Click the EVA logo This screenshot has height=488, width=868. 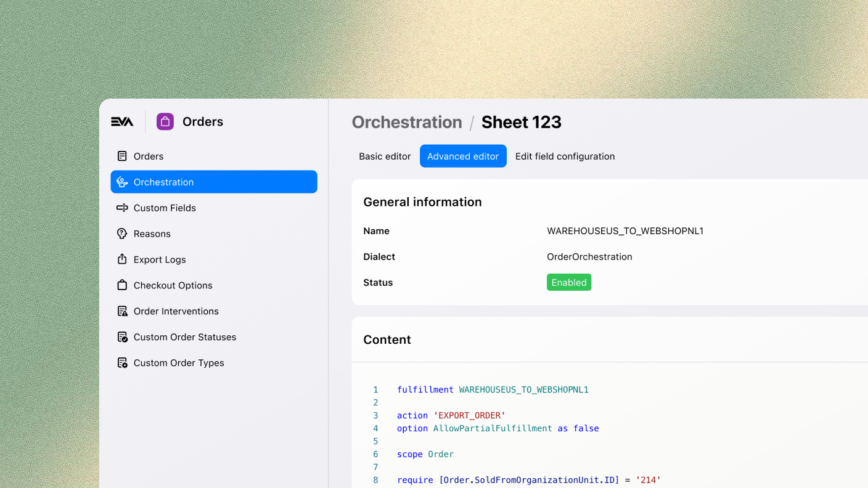point(122,122)
